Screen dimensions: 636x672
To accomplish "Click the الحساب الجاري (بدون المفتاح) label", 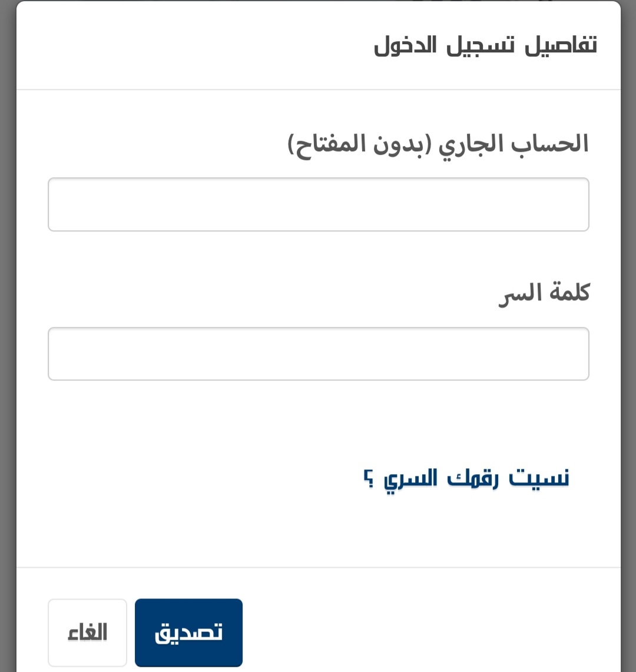I will tap(438, 144).
